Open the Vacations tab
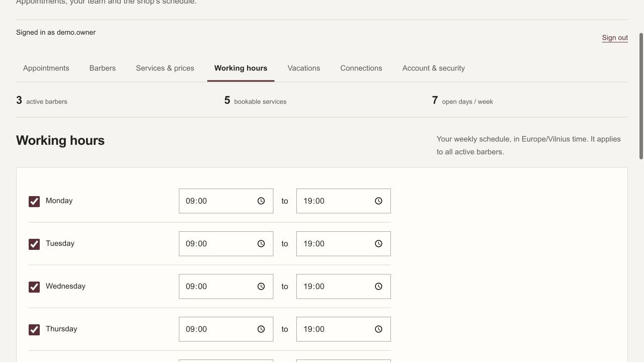644x362 pixels. click(304, 68)
